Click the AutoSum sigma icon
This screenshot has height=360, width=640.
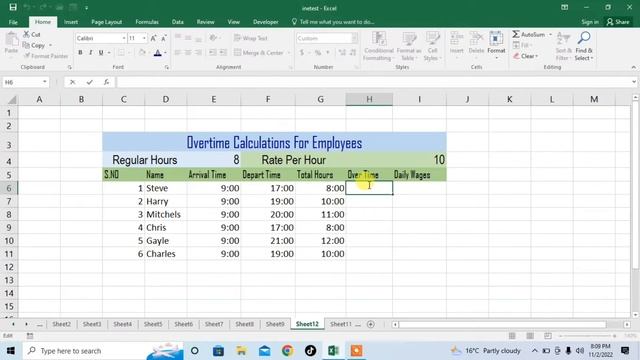[x=516, y=34]
